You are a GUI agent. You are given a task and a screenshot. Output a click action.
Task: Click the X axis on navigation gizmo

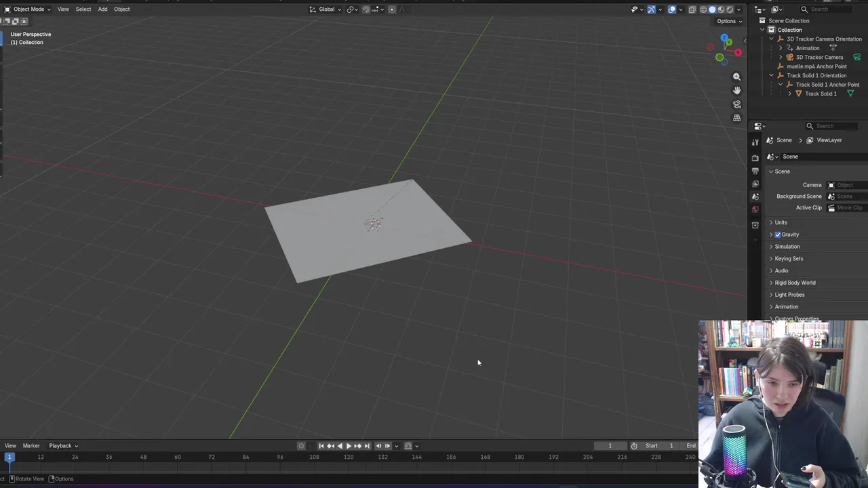pyautogui.click(x=738, y=52)
